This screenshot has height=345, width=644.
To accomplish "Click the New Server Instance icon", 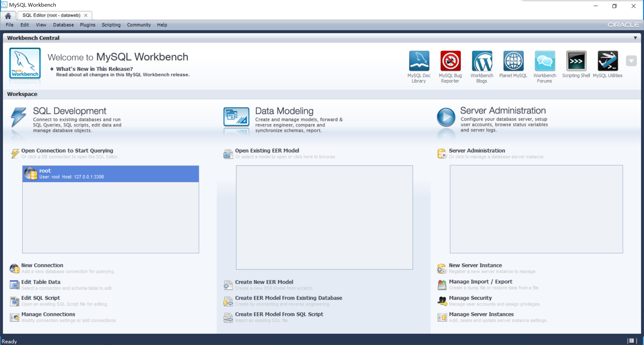I will point(442,268).
